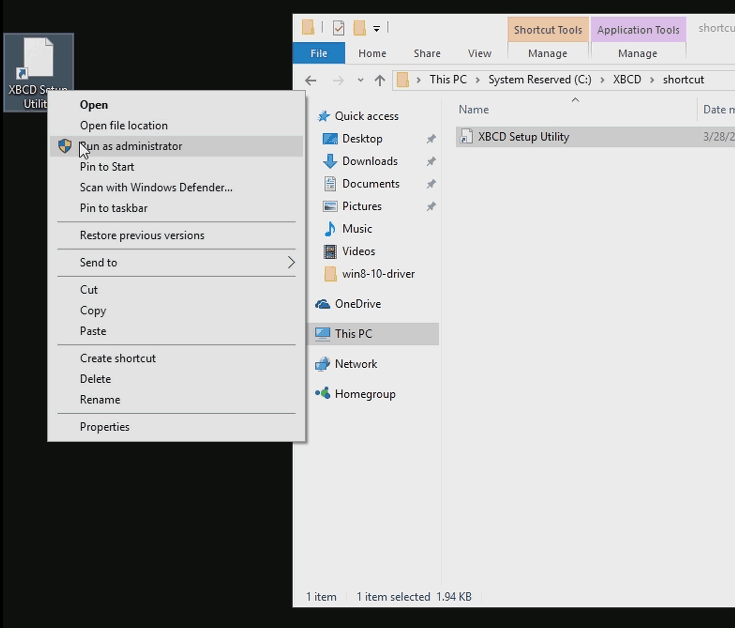This screenshot has width=735, height=628.
Task: Choose Create shortcut
Action: pos(176,358)
